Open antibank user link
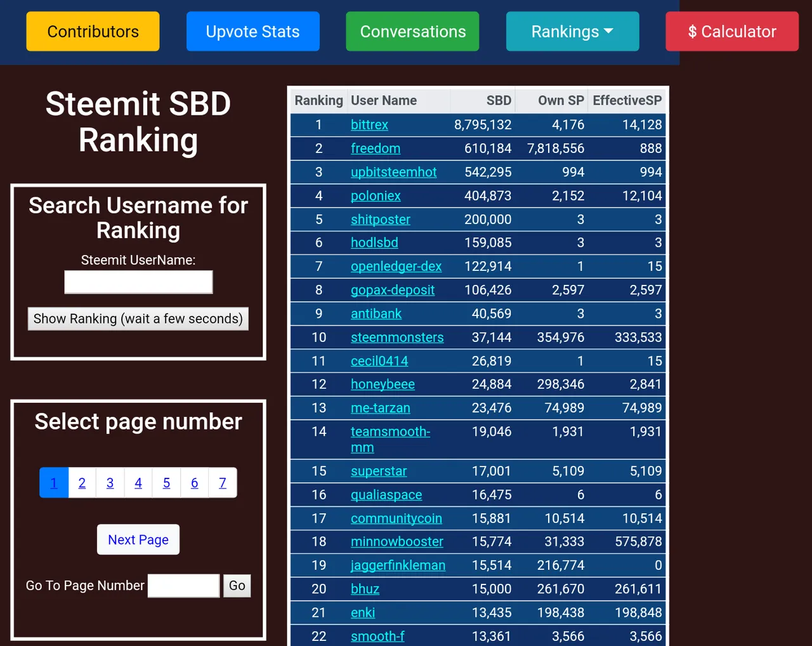Screen dimensions: 812x646 click(x=376, y=313)
